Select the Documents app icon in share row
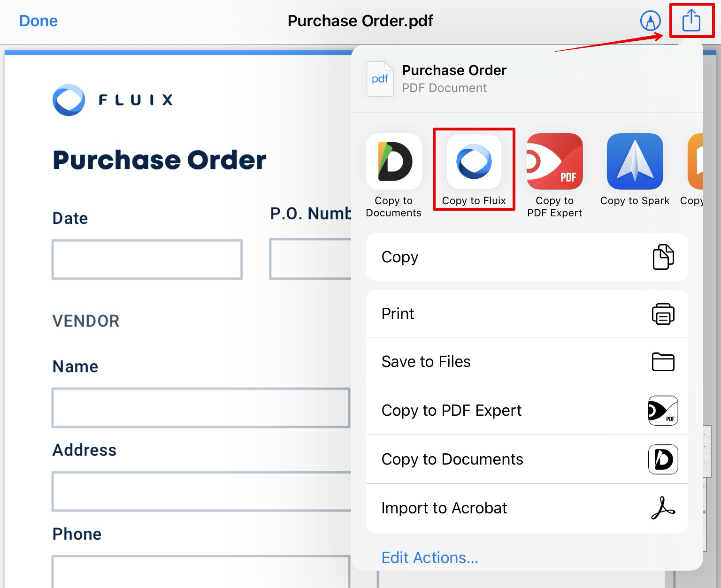Viewport: 721px width, 588px height. click(394, 161)
